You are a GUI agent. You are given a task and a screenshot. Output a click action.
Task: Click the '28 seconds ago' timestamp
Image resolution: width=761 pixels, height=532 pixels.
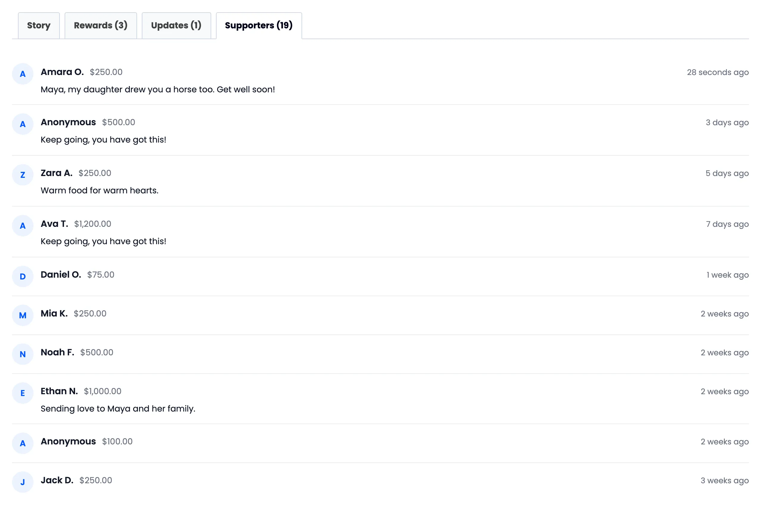coord(718,72)
